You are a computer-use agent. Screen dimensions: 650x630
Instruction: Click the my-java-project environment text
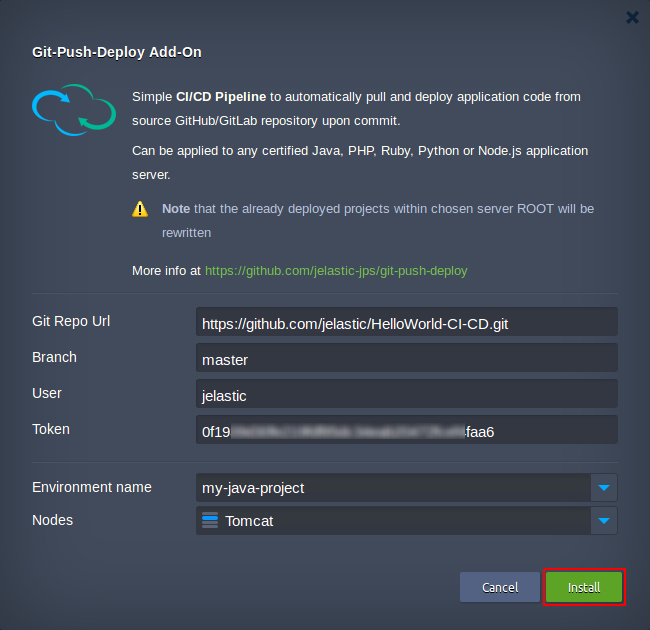[x=253, y=488]
